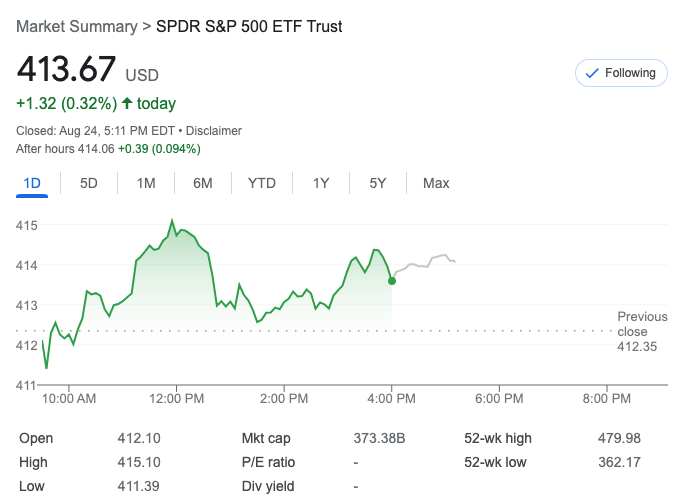Click the Following checkmark icon

pyautogui.click(x=591, y=73)
